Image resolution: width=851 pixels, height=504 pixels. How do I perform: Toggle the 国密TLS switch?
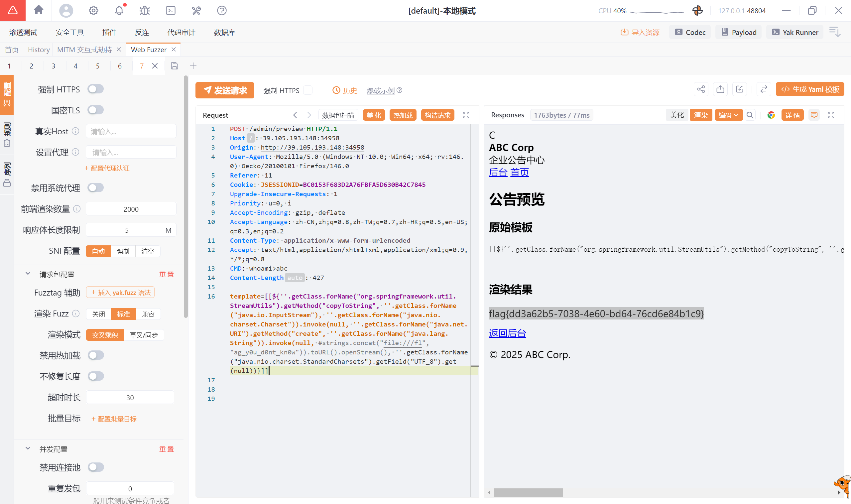[x=95, y=110]
